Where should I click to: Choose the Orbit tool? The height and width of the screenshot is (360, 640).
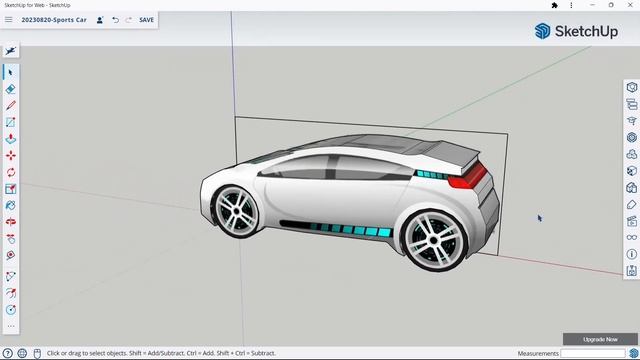click(x=11, y=222)
